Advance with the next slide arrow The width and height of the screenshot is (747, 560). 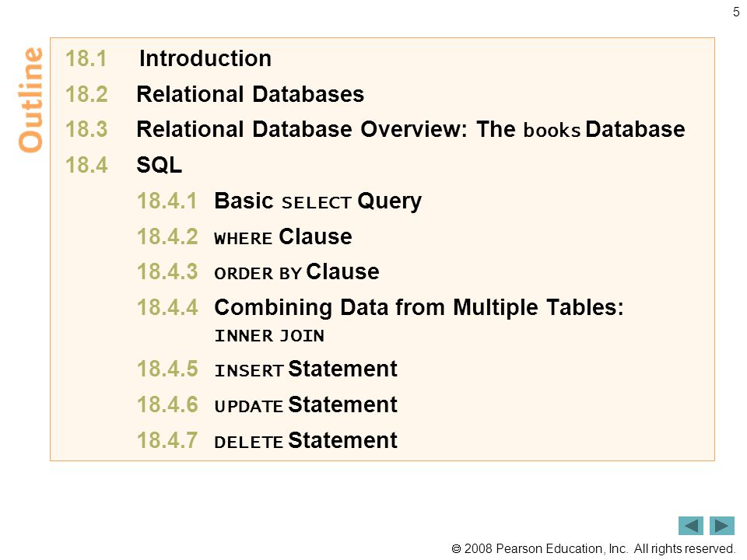tap(722, 526)
